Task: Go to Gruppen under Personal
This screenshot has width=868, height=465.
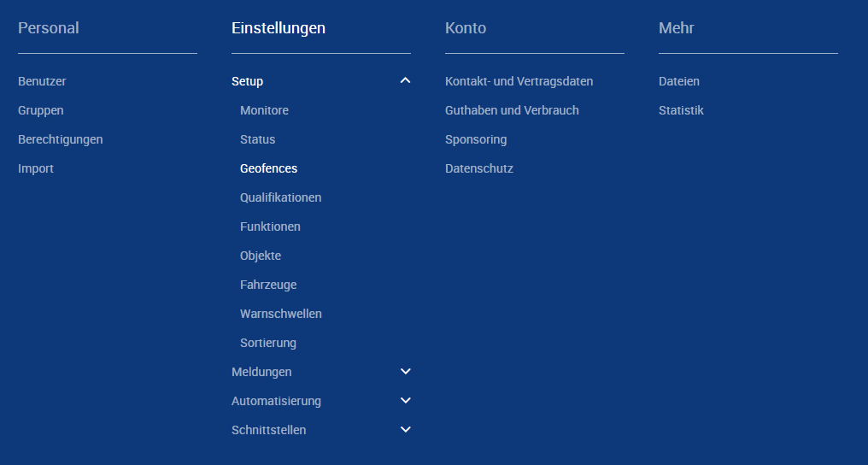Action: point(40,110)
